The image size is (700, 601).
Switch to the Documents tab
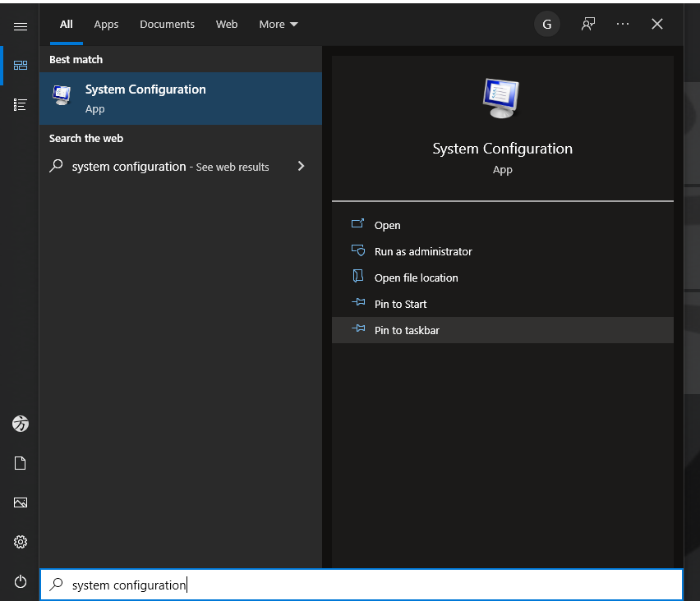tap(167, 25)
